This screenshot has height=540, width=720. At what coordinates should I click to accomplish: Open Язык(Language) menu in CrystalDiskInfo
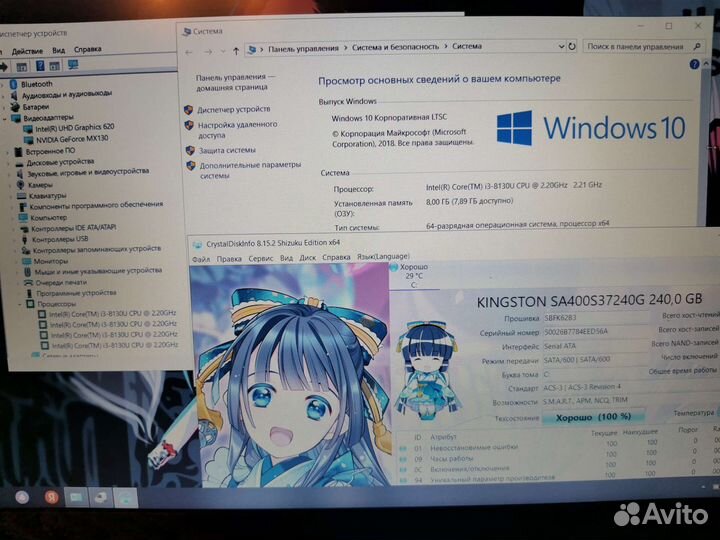click(x=383, y=256)
